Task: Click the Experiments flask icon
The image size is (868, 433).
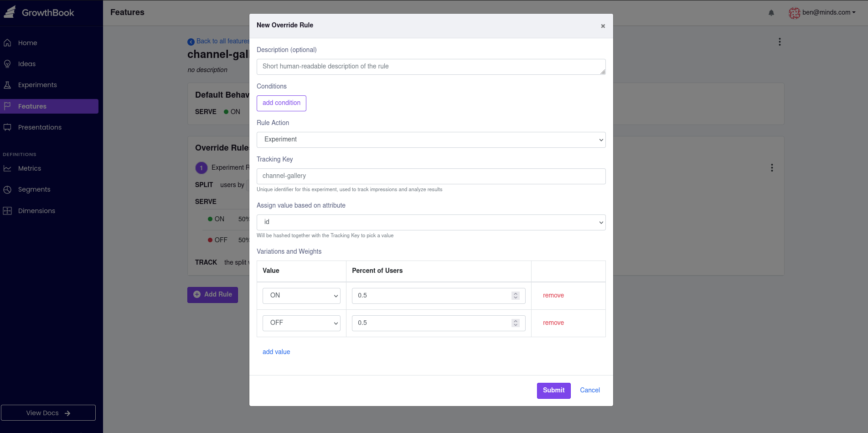Action: (7, 85)
